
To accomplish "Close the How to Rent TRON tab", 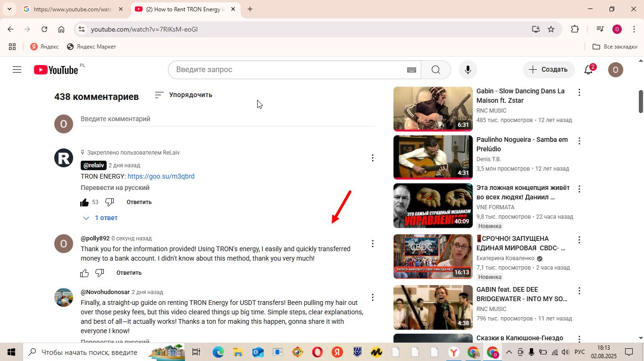I will pyautogui.click(x=233, y=9).
